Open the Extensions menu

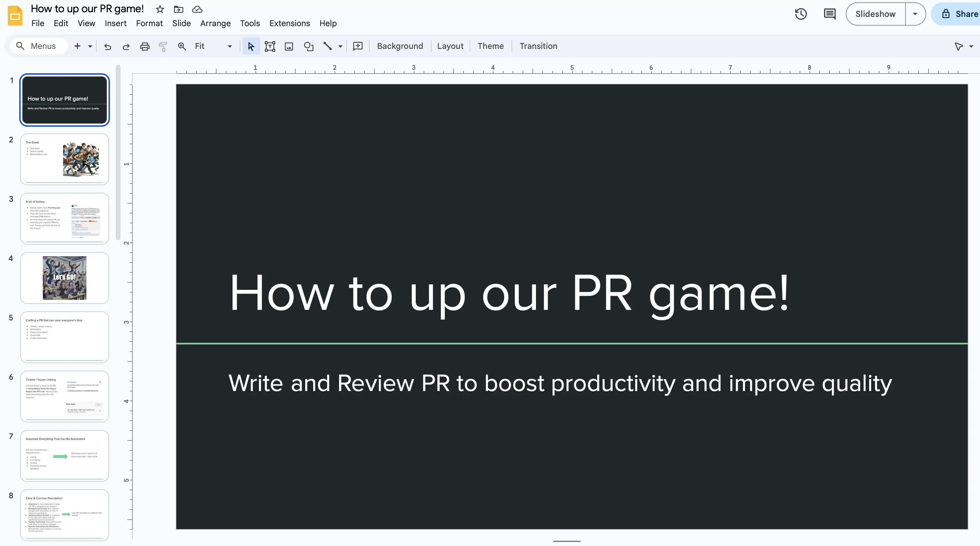(x=289, y=23)
